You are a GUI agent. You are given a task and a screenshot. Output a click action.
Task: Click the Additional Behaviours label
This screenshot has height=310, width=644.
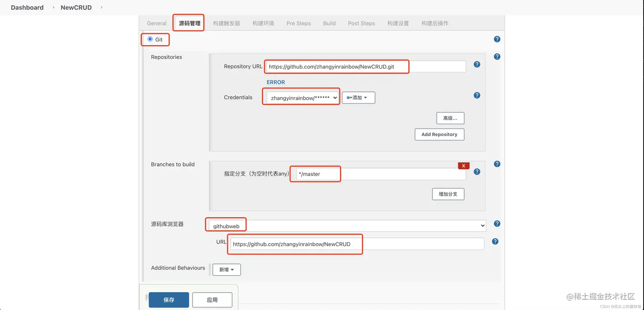click(x=178, y=268)
